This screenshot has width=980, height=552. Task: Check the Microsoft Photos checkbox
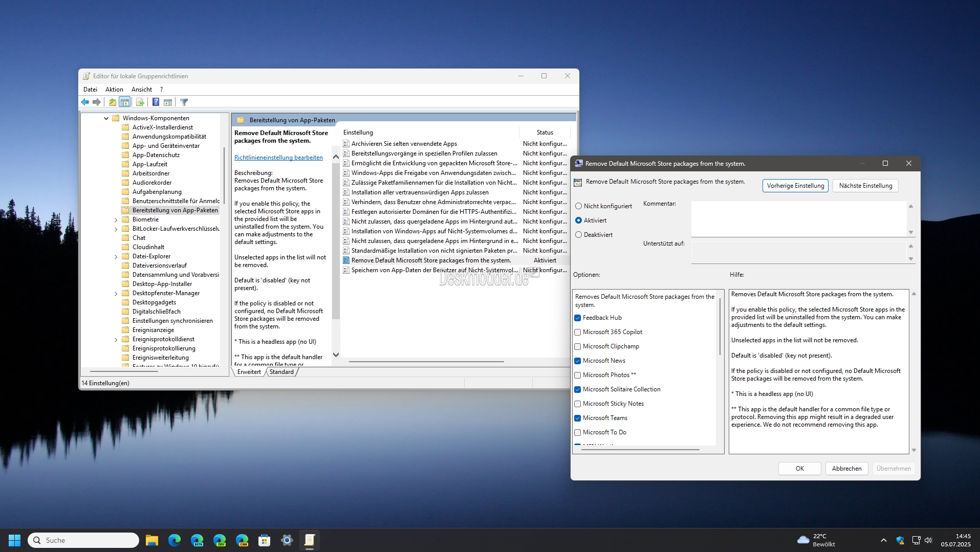point(578,376)
